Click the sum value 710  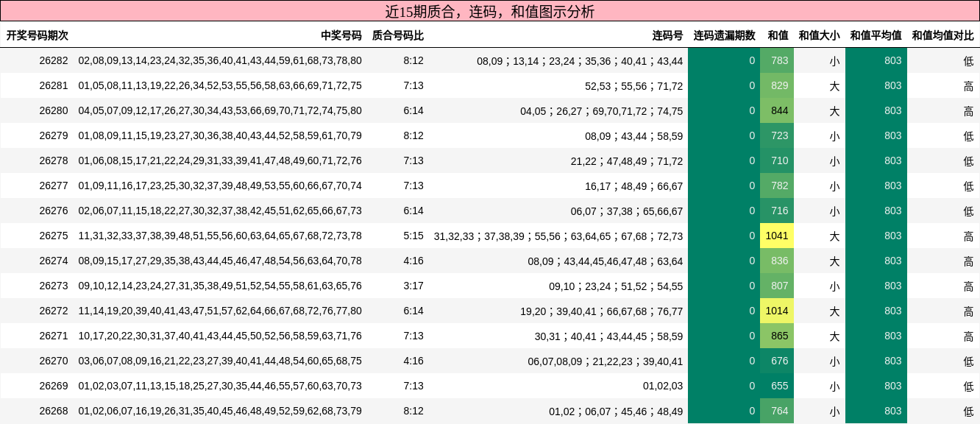tap(777, 160)
